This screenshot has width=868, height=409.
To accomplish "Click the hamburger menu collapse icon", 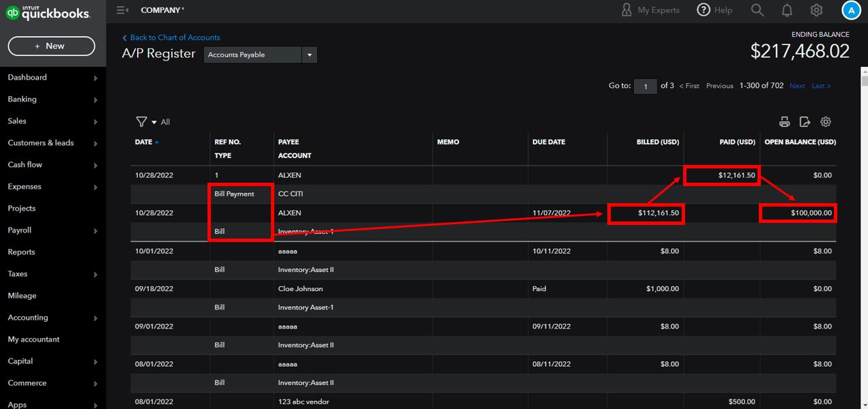I will 122,10.
